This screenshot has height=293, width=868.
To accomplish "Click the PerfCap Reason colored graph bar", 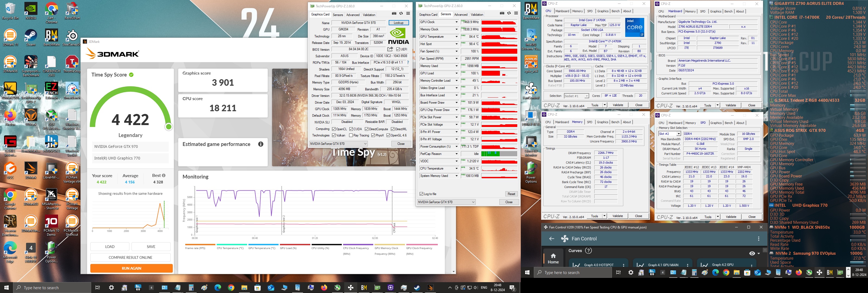I will [x=499, y=154].
